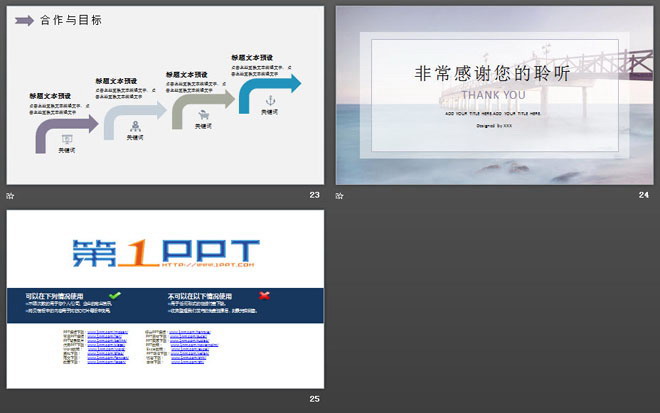
Task: Click the red X icon on slide 25
Action: point(264,295)
